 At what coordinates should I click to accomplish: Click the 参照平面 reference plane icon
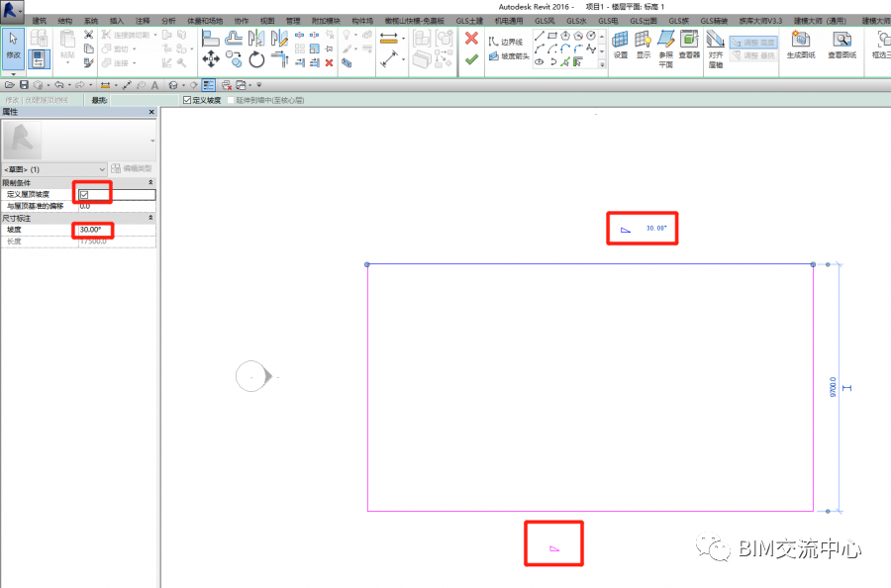tap(666, 49)
